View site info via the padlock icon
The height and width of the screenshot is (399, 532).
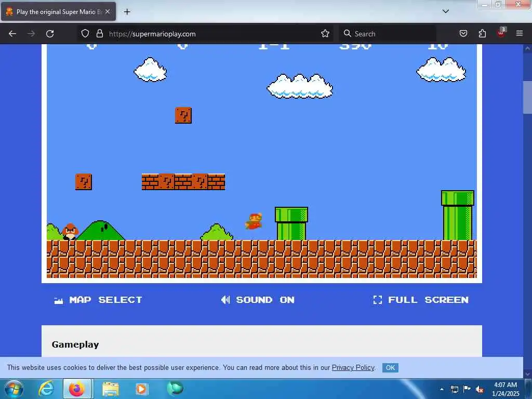click(99, 34)
